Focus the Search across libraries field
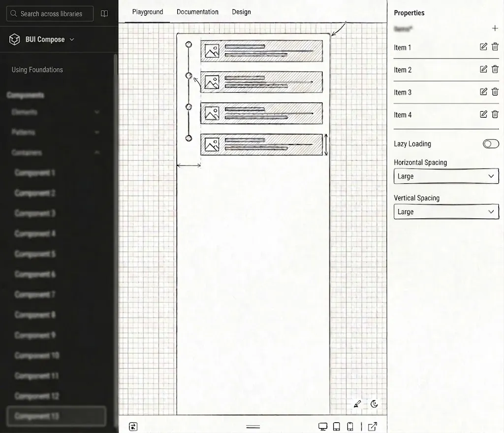504x433 pixels. point(50,13)
